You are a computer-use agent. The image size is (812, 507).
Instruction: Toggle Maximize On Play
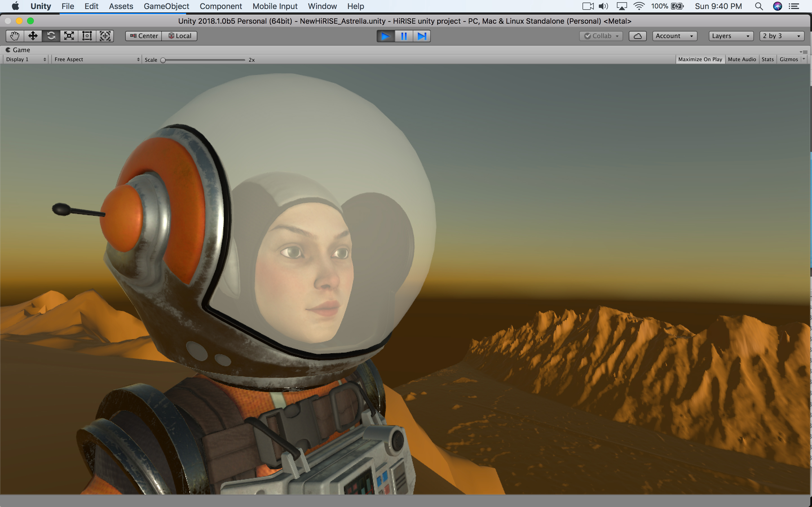pyautogui.click(x=700, y=59)
